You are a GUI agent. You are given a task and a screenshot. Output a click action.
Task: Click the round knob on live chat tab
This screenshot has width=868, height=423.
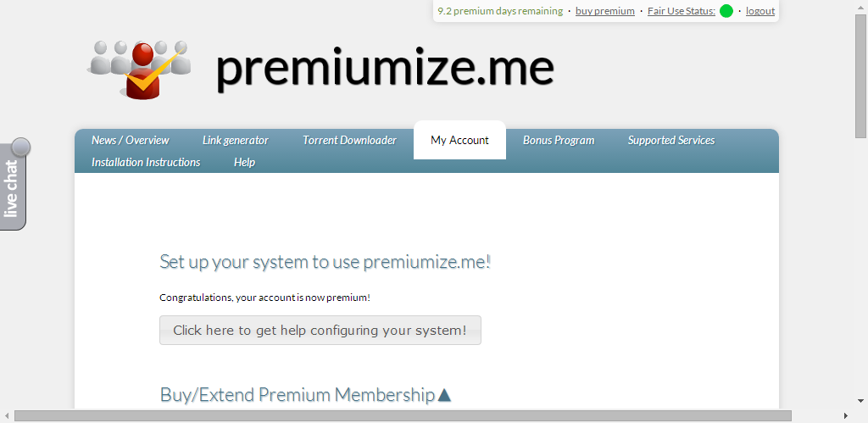pyautogui.click(x=20, y=147)
